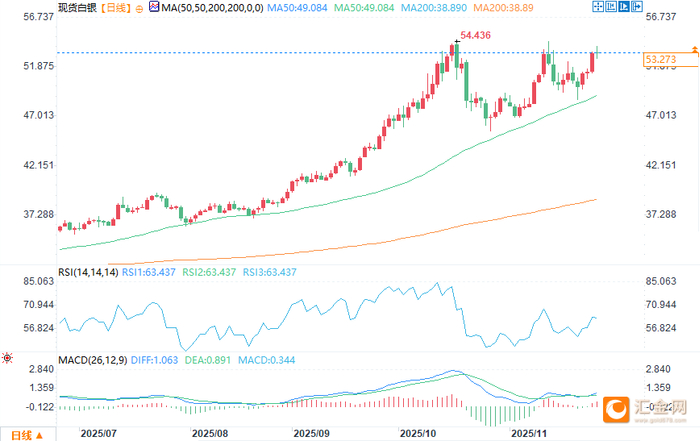Click the RSI1:63.437 value
The width and height of the screenshot is (700, 441).
(x=149, y=272)
